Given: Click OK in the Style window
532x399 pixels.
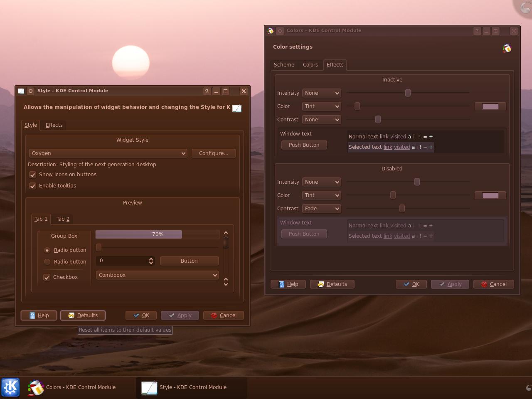Looking at the screenshot, I should click(141, 315).
